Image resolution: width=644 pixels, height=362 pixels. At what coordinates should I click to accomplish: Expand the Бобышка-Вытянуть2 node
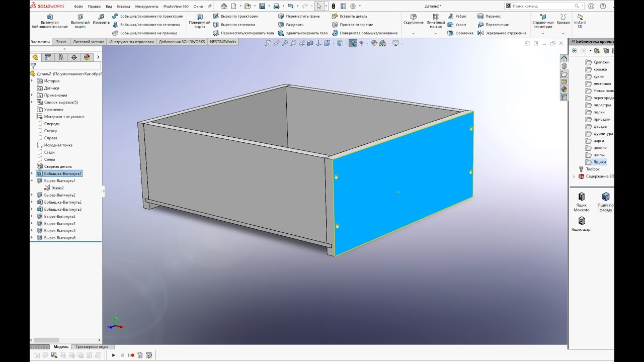coord(32,202)
